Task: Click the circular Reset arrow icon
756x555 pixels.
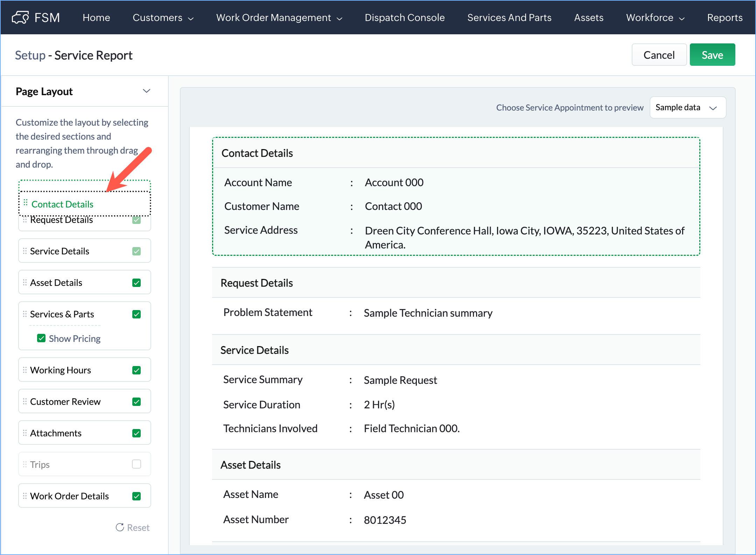Action: tap(120, 527)
